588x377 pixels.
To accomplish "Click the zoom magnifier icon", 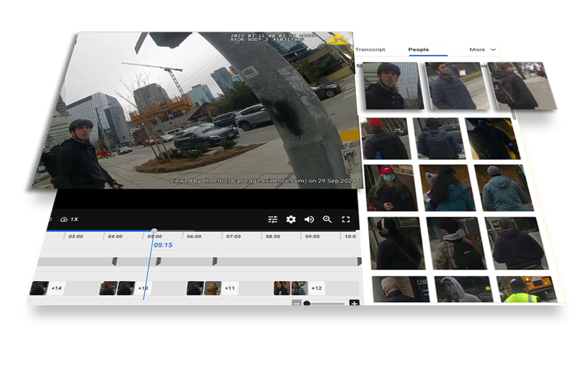I will 327,219.
